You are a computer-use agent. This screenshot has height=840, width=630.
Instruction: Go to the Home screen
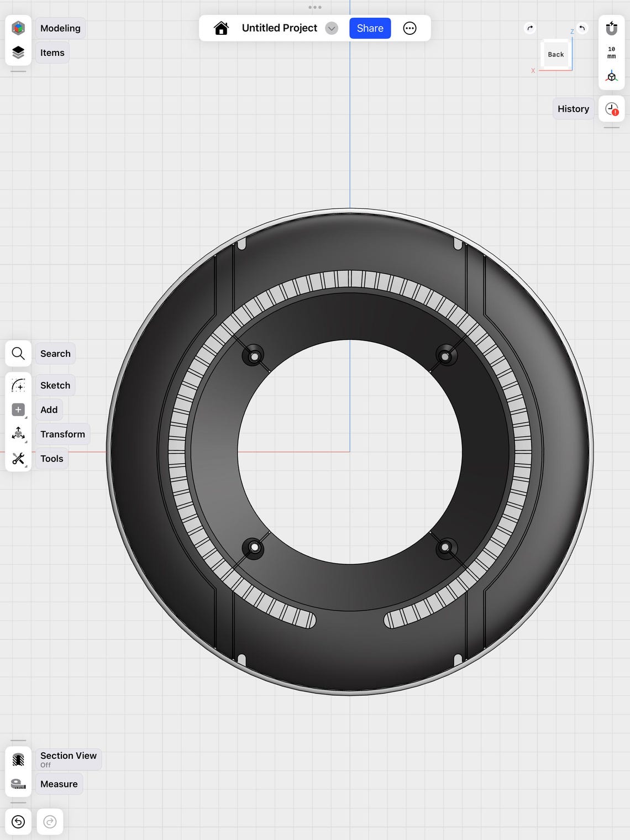(x=221, y=28)
